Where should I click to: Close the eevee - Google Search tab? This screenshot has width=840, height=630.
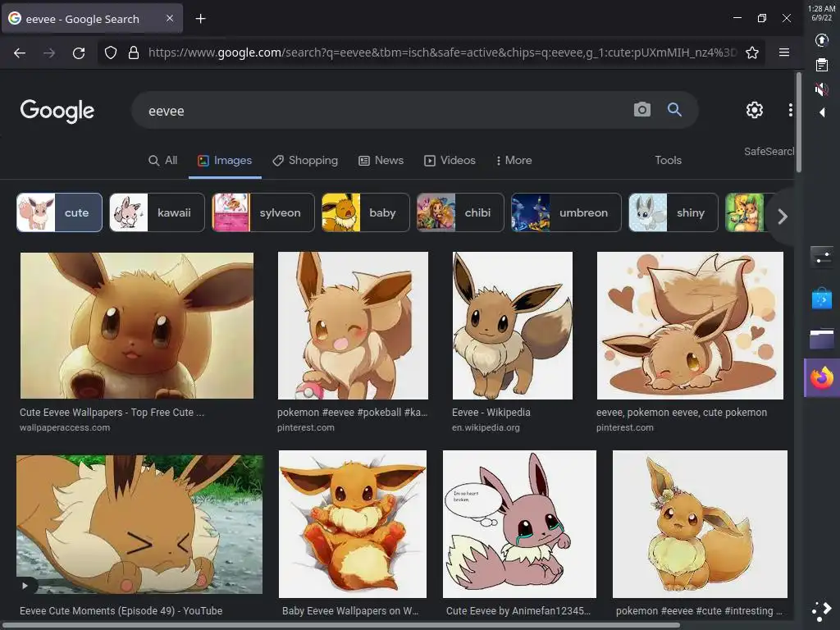click(x=170, y=18)
